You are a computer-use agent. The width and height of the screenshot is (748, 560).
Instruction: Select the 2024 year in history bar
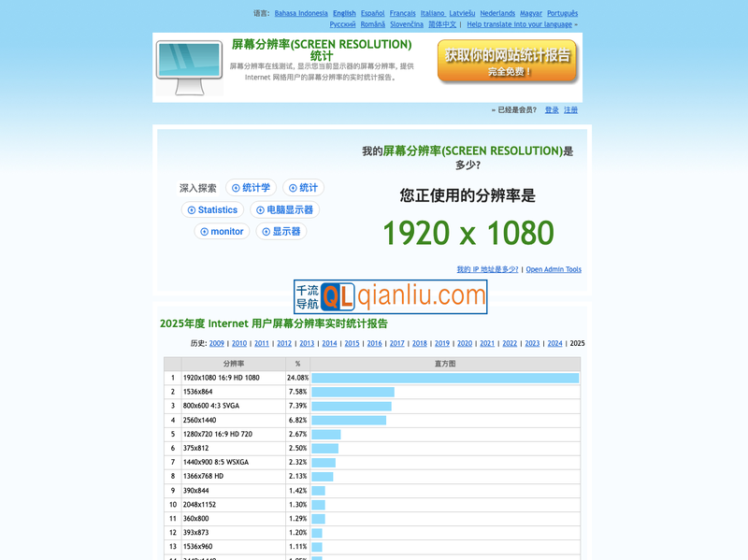[x=555, y=343]
